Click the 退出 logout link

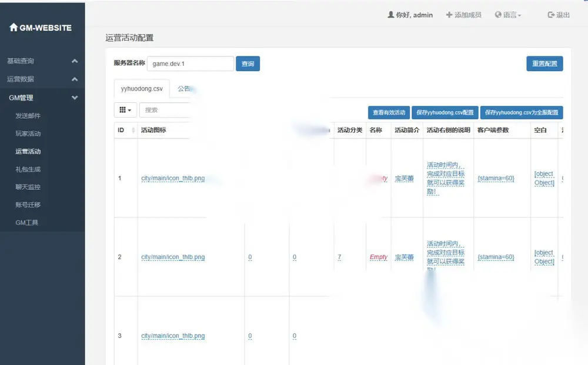click(x=559, y=15)
